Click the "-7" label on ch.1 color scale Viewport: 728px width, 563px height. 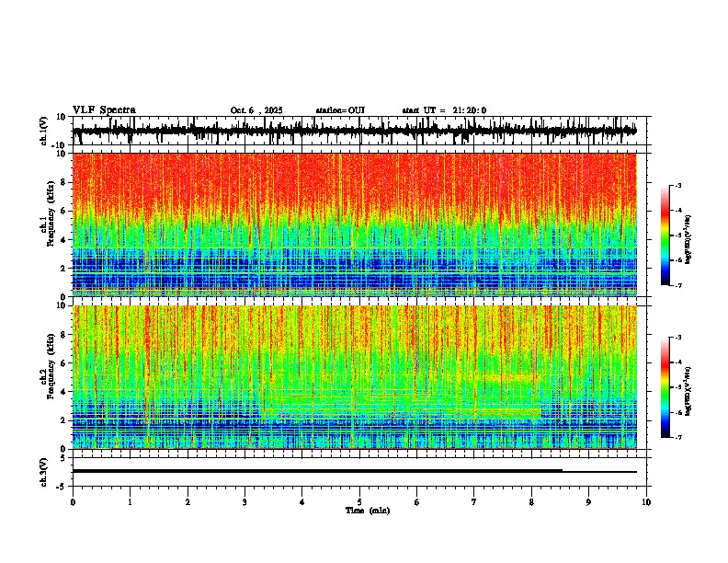point(678,285)
